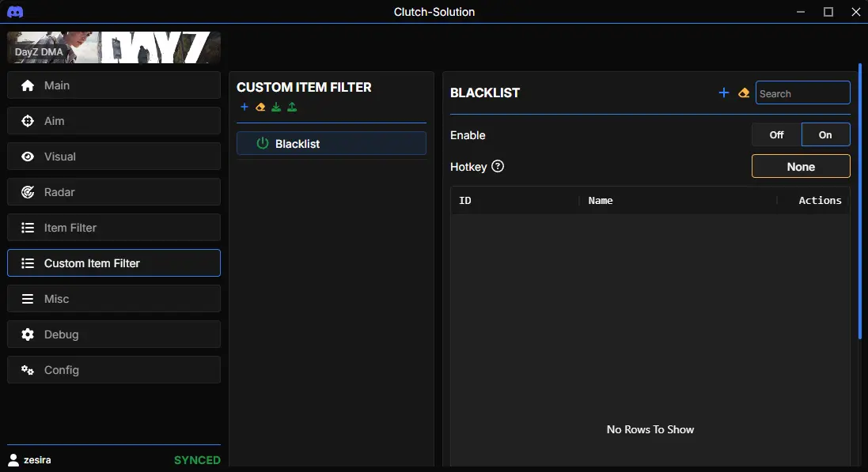This screenshot has height=472, width=868.
Task: Toggle the Blacklist power icon
Action: pyautogui.click(x=263, y=144)
